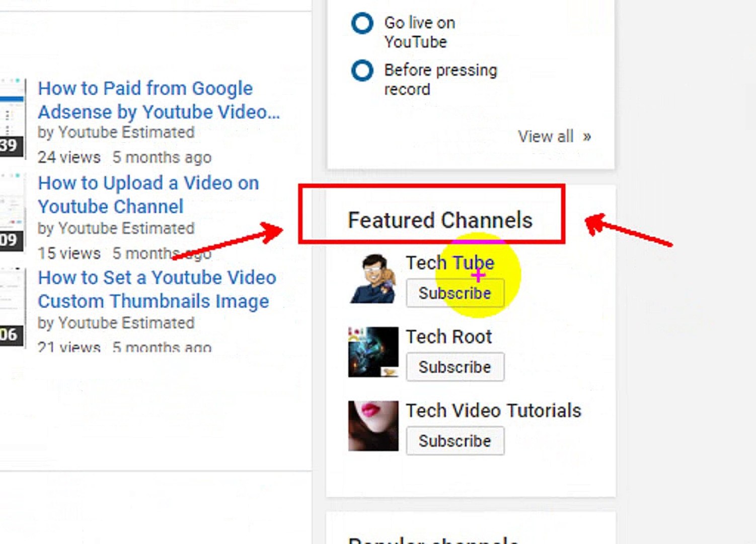Subscribe to the Tech Tube channel
756x544 pixels.
[x=455, y=293]
